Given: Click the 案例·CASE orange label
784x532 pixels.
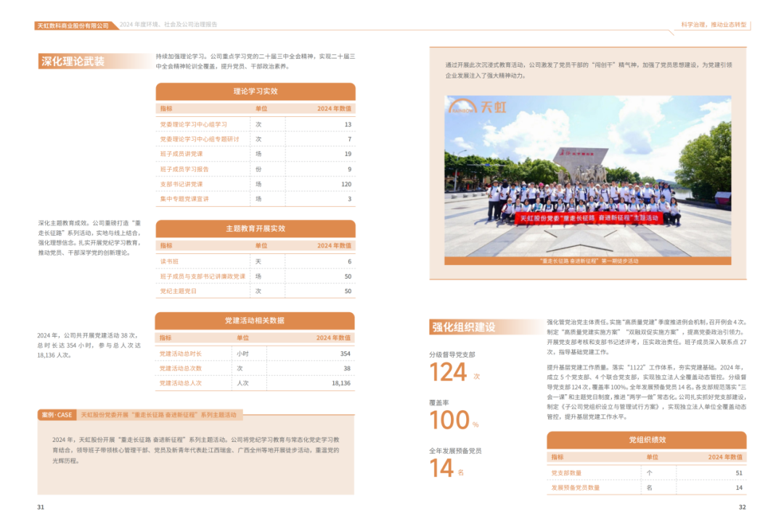Looking at the screenshot, I should (x=57, y=415).
